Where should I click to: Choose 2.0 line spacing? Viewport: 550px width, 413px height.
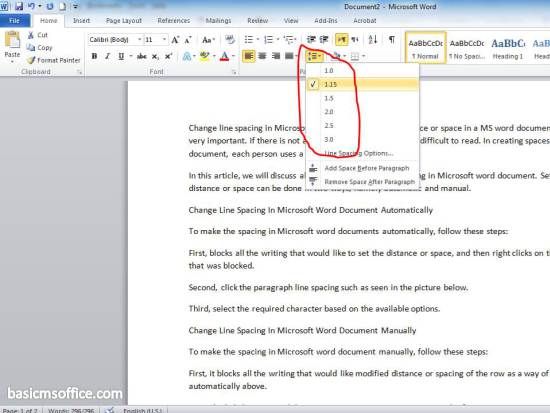coord(363,112)
